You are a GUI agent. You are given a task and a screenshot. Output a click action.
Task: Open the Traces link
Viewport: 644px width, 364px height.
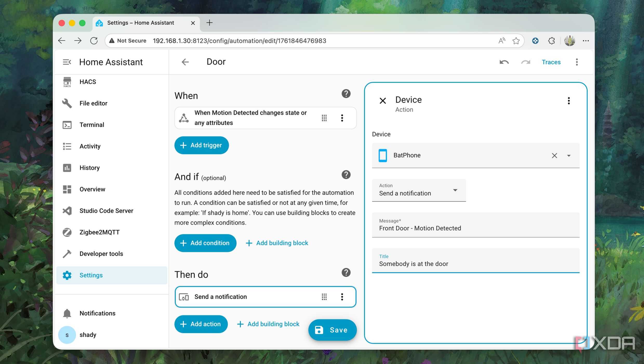click(551, 62)
